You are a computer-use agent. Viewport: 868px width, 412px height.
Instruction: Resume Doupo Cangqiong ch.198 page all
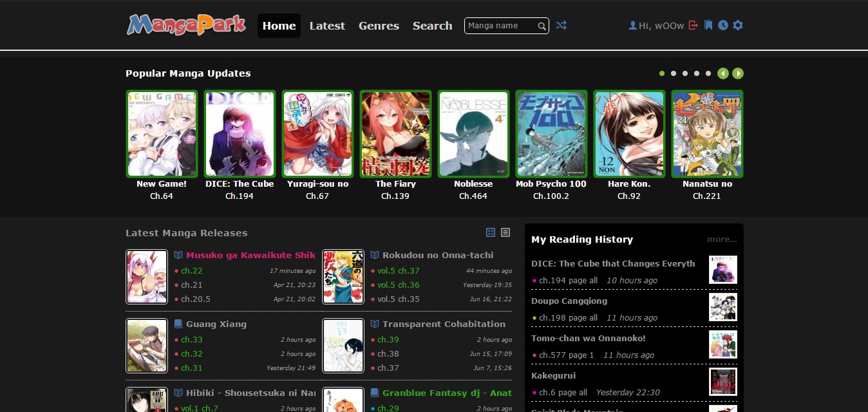tap(569, 318)
